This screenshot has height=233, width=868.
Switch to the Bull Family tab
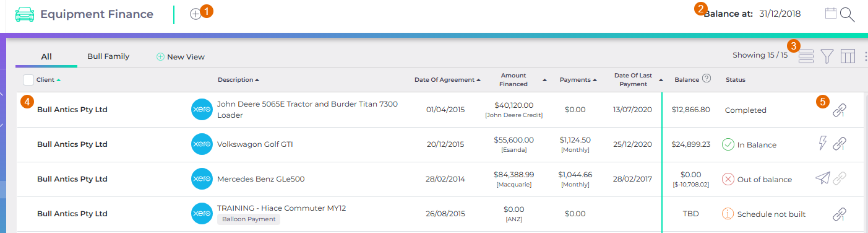108,56
